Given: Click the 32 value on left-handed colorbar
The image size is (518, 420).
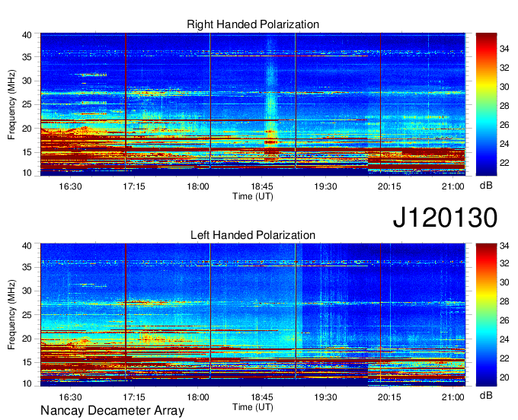Looking at the screenshot, I should [504, 263].
